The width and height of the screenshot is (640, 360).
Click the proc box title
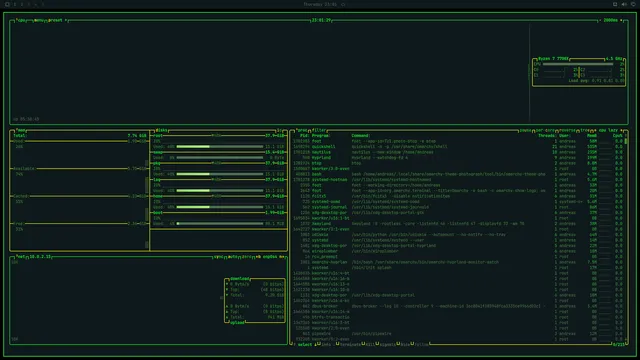[302, 130]
